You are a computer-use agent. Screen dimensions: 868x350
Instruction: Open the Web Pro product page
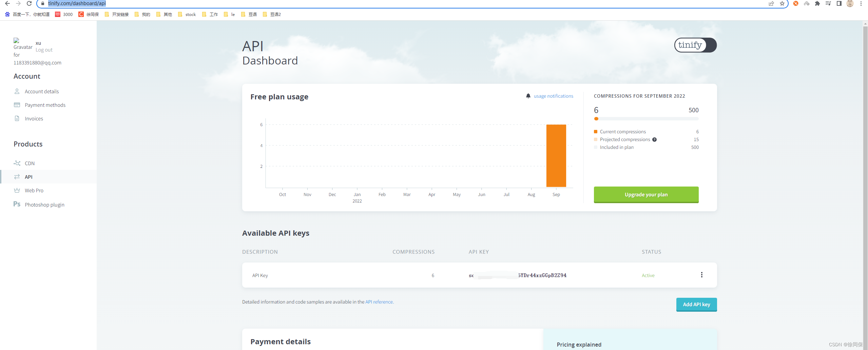click(x=34, y=191)
